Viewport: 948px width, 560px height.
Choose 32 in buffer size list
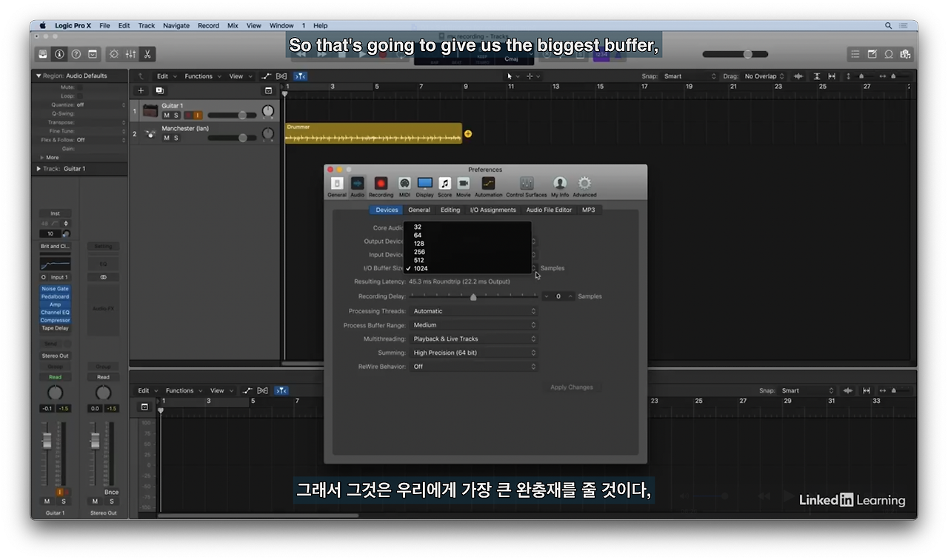point(468,227)
